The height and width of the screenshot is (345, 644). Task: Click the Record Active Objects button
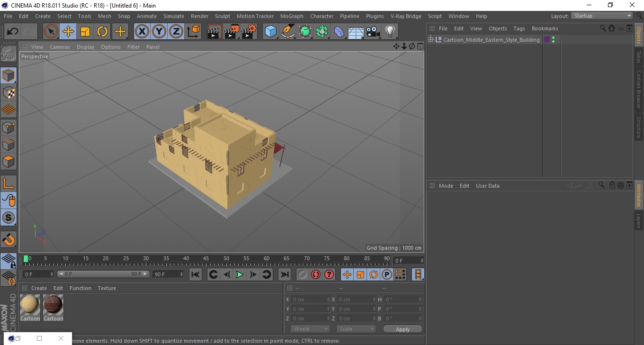pos(302,274)
